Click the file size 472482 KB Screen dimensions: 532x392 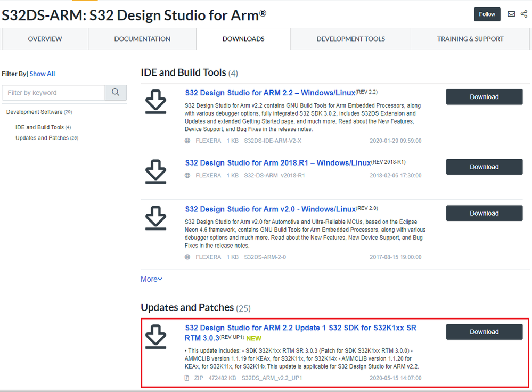pyautogui.click(x=222, y=378)
